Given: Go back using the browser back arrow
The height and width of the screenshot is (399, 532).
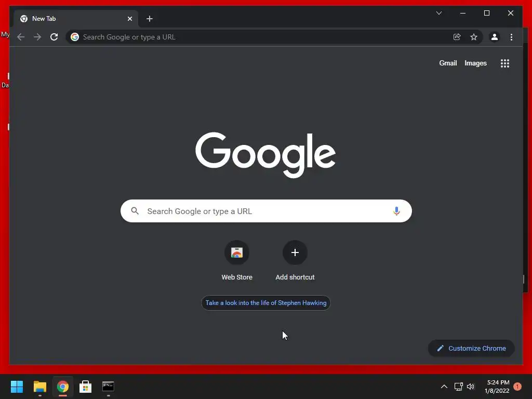Looking at the screenshot, I should coord(21,37).
